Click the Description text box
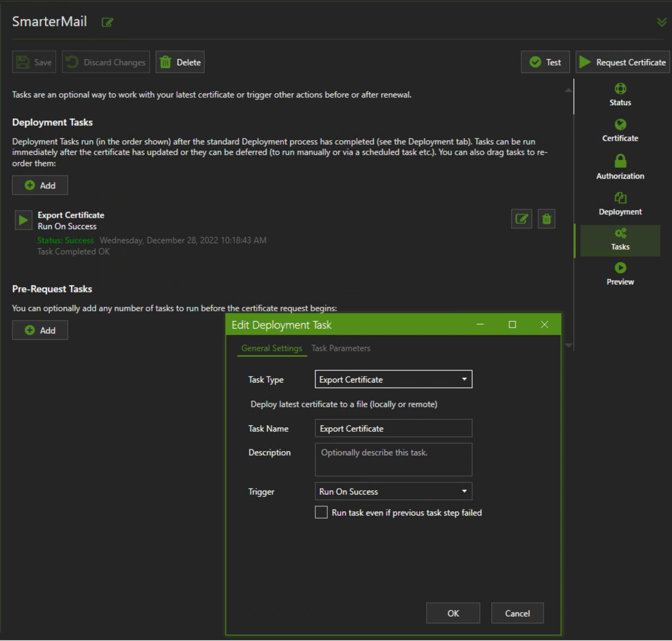 tap(393, 459)
